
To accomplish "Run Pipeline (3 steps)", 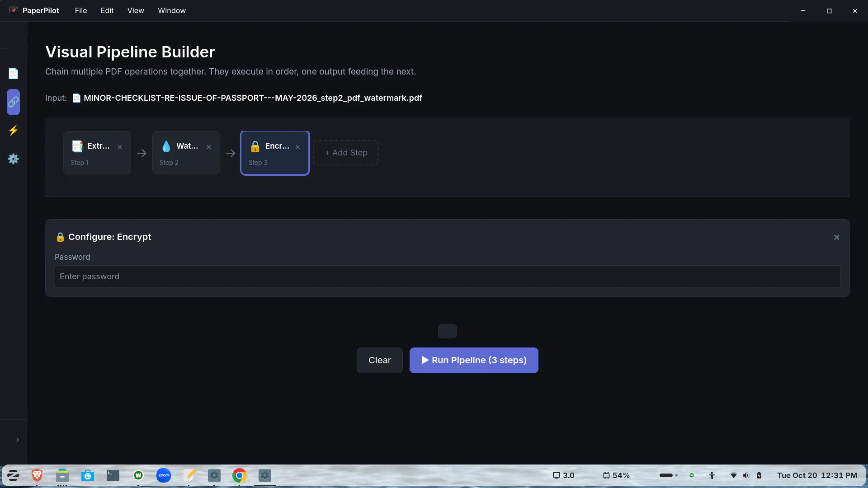I will 474,360.
